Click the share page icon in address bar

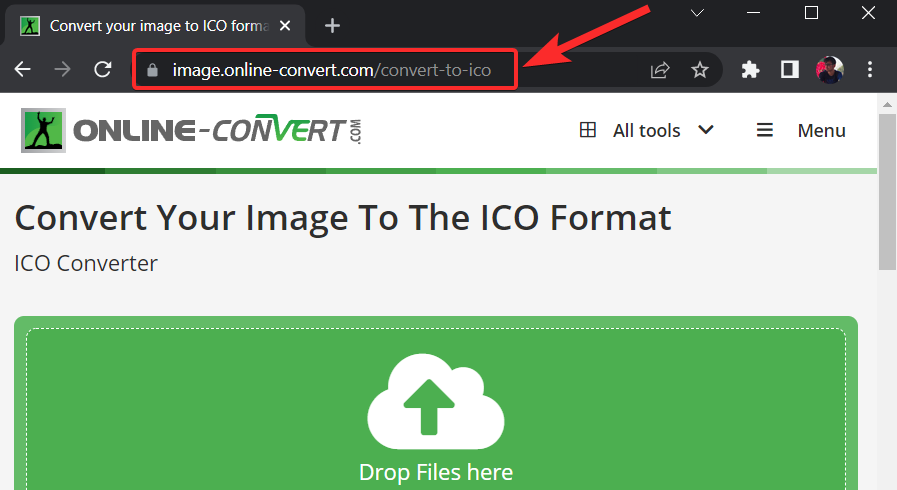point(660,70)
